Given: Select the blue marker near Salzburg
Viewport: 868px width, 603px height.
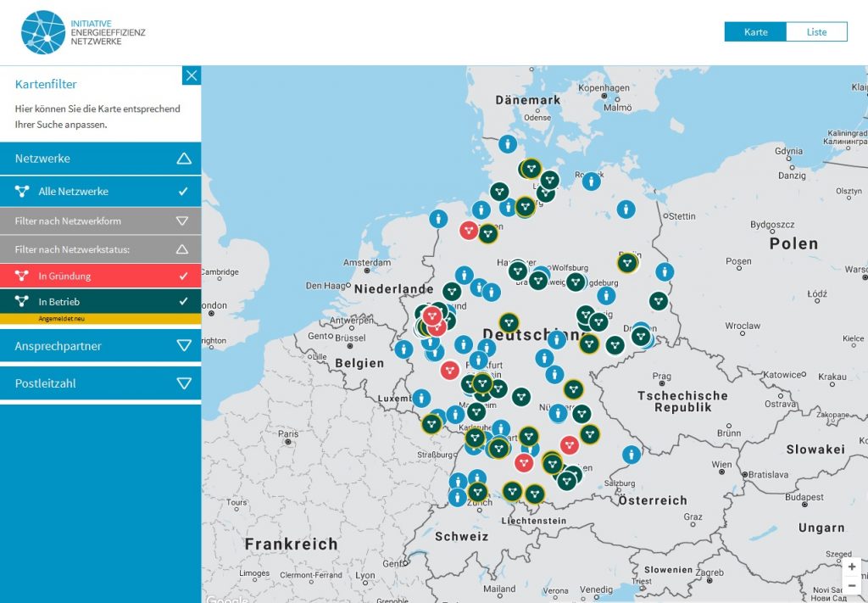Looking at the screenshot, I should (x=632, y=455).
